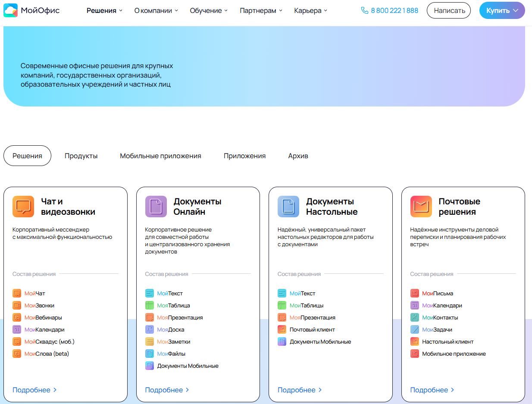The image size is (532, 404).
Task: Expand the Карьера menu
Action: (x=311, y=10)
